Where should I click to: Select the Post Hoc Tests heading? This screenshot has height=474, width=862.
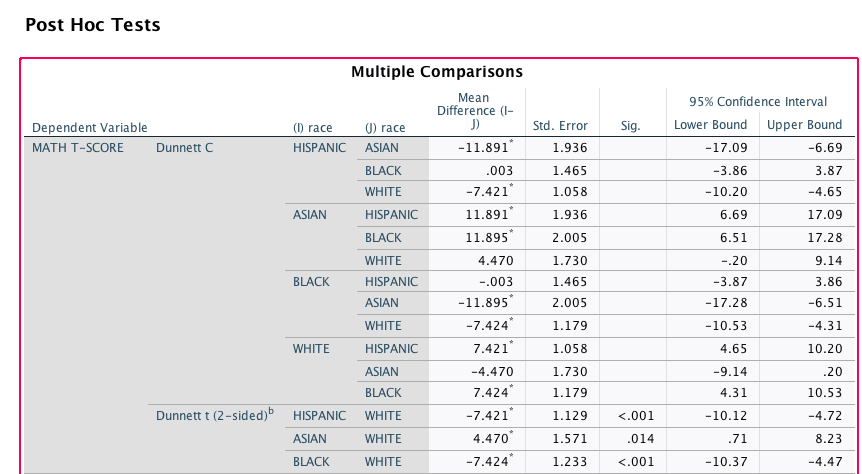(x=93, y=25)
